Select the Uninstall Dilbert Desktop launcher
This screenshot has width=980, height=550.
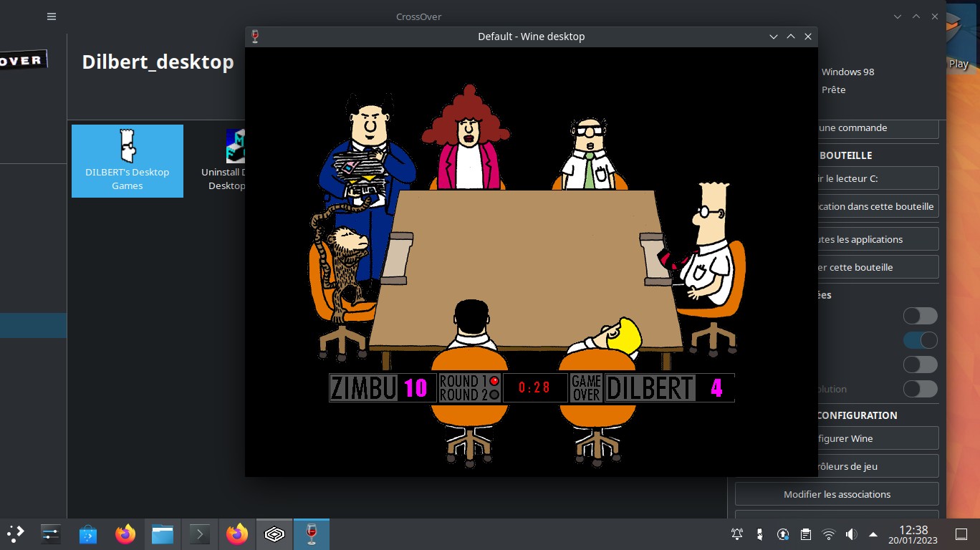224,161
